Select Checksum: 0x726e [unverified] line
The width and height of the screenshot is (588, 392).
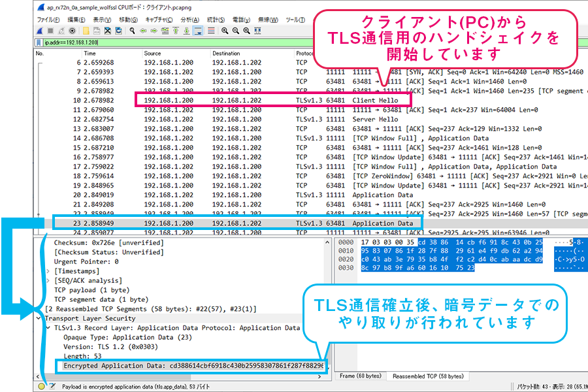point(108,242)
